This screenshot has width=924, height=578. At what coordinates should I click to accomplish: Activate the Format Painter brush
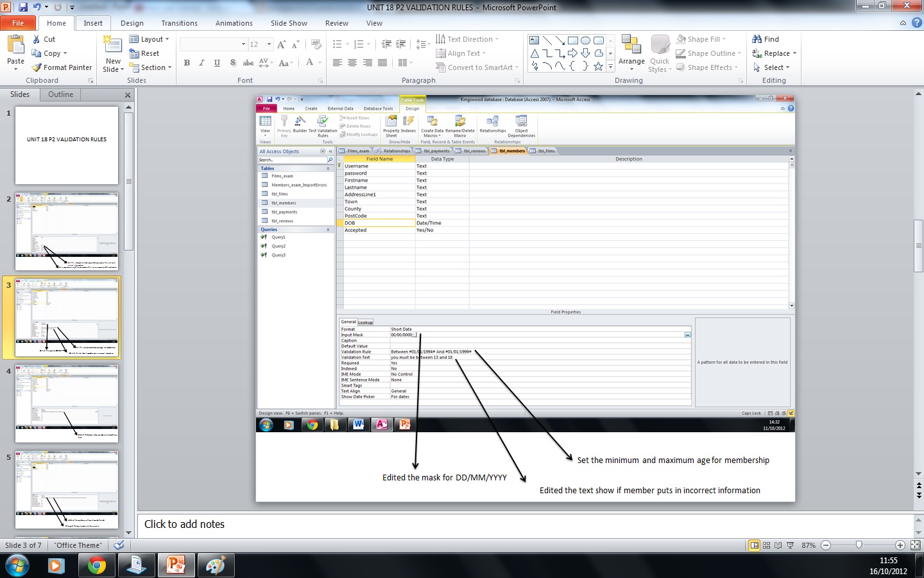pos(62,67)
